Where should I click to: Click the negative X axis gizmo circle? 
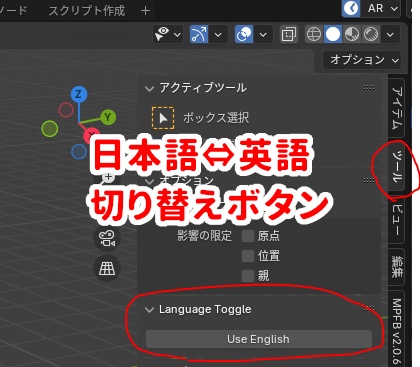pyautogui.click(x=66, y=110)
